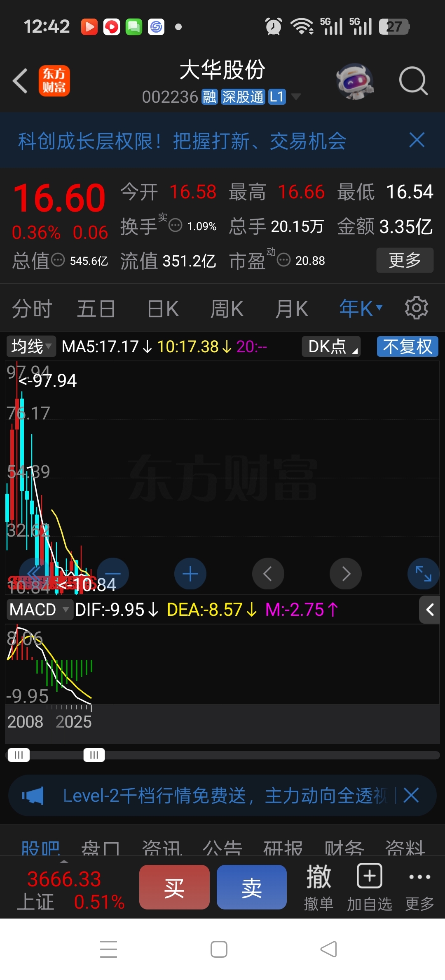Grab right timeline range handle

tap(94, 755)
